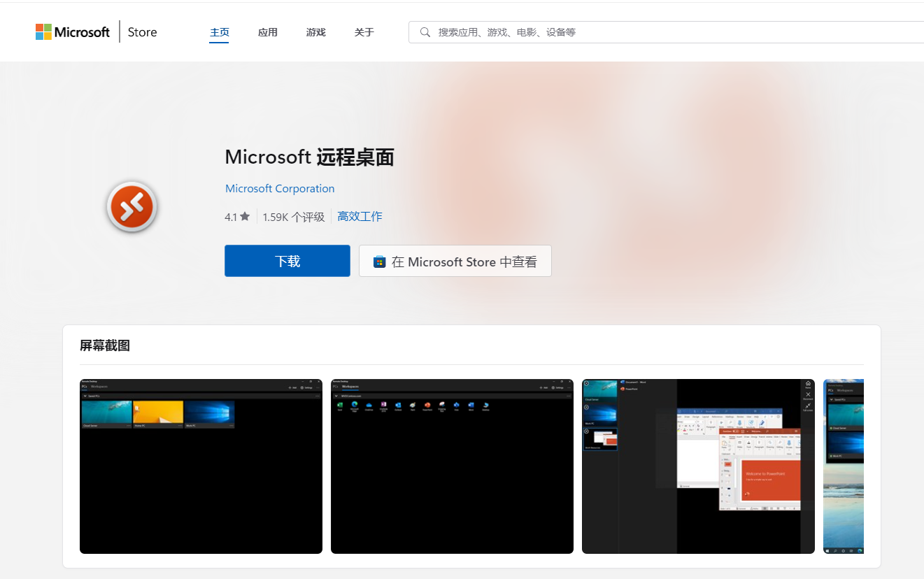Screen dimensions: 924x579
Task: Click the Microsoft 远程桌面 title
Action: [309, 157]
